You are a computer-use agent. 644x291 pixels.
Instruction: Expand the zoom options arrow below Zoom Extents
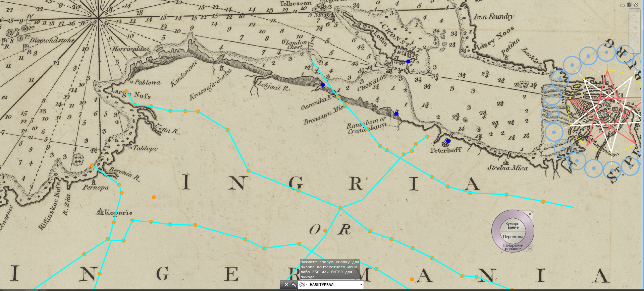click(x=635, y=46)
